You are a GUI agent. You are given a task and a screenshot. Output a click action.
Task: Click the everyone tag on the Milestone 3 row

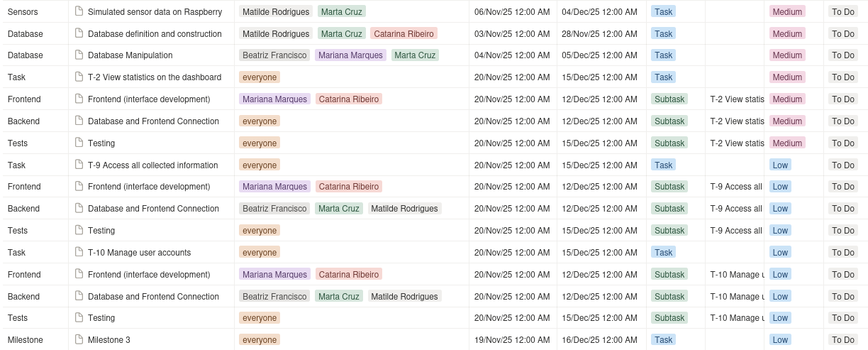260,340
